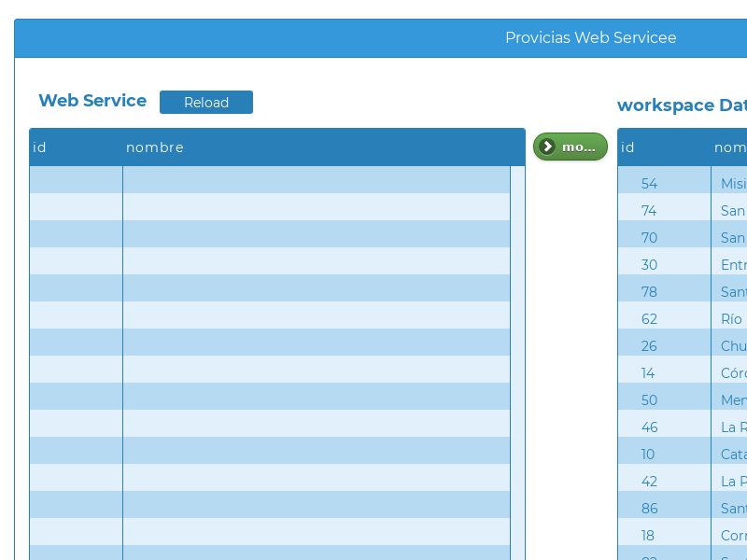Pick the row with id 30
The height and width of the screenshot is (560, 747).
682,265
